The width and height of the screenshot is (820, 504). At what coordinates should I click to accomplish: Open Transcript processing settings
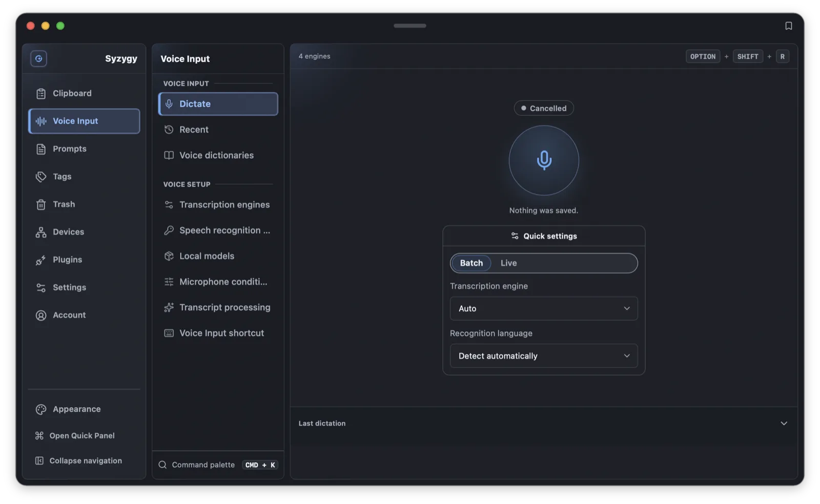[x=218, y=307]
